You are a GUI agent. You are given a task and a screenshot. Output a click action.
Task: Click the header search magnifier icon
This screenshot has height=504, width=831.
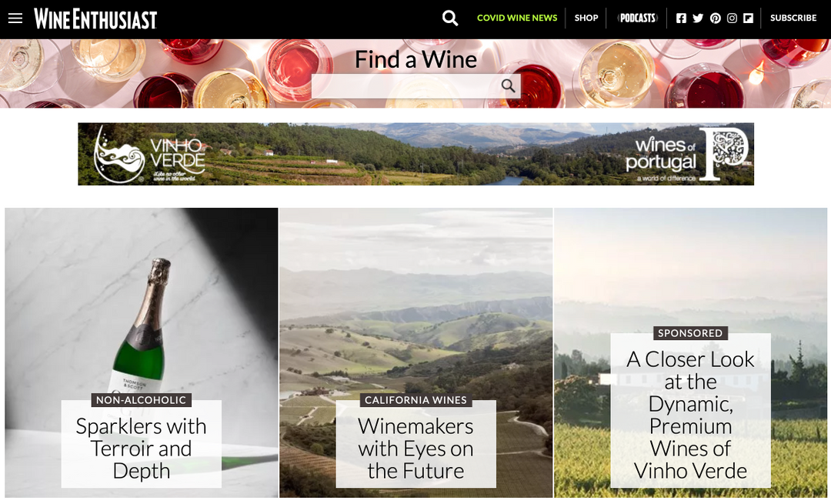pos(450,18)
